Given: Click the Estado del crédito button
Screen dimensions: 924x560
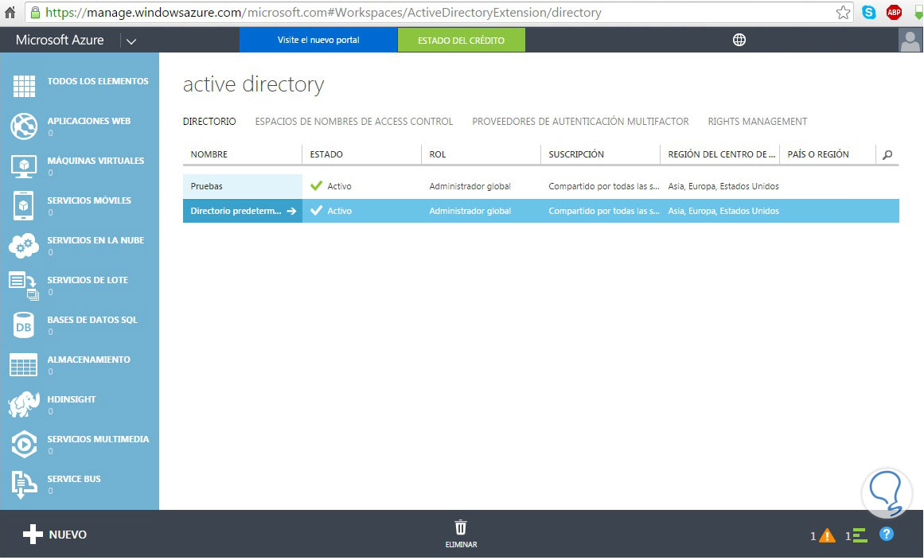Looking at the screenshot, I should (462, 40).
